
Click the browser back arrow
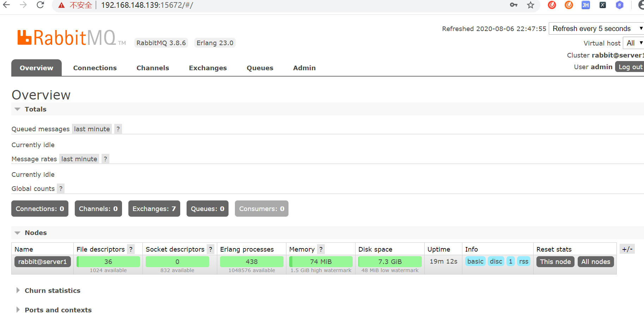6,5
